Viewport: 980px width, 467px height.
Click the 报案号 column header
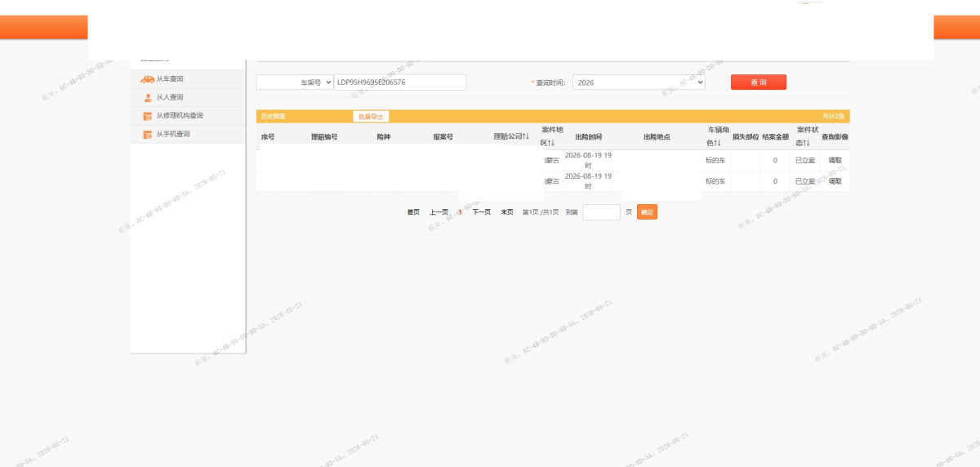(443, 137)
